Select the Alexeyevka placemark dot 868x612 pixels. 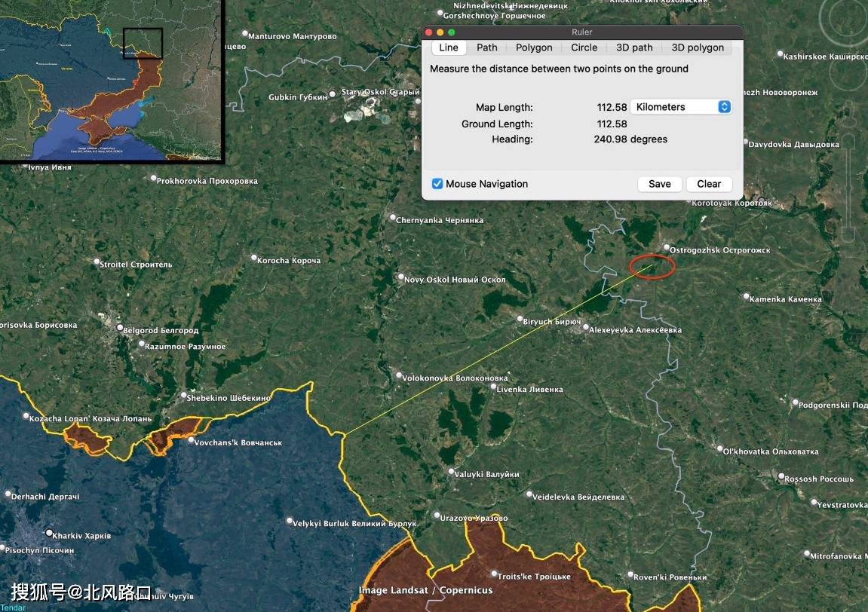point(586,327)
